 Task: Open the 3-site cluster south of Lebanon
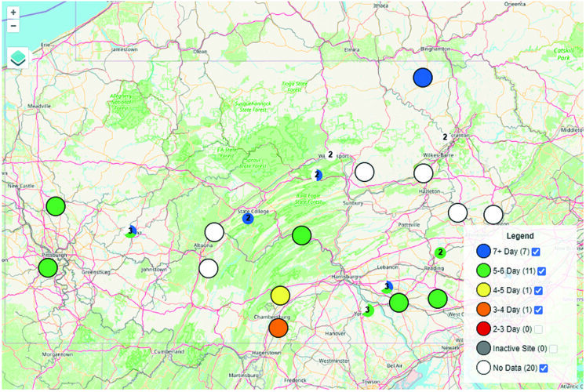(388, 287)
